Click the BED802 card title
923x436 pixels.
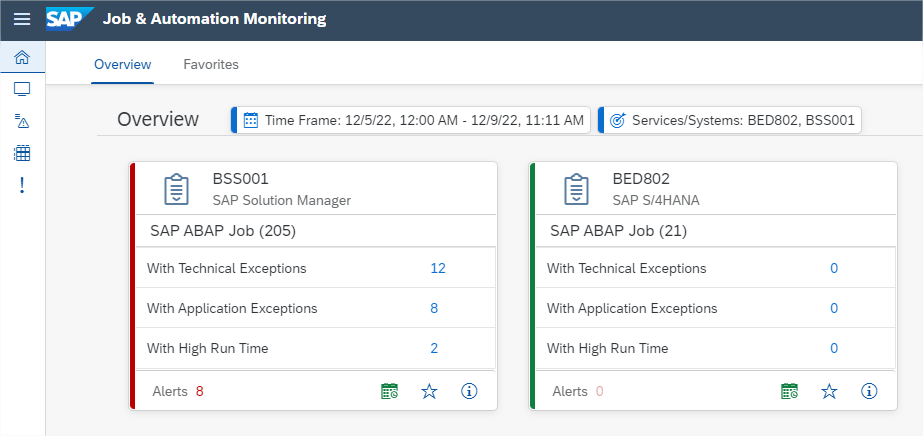click(642, 179)
